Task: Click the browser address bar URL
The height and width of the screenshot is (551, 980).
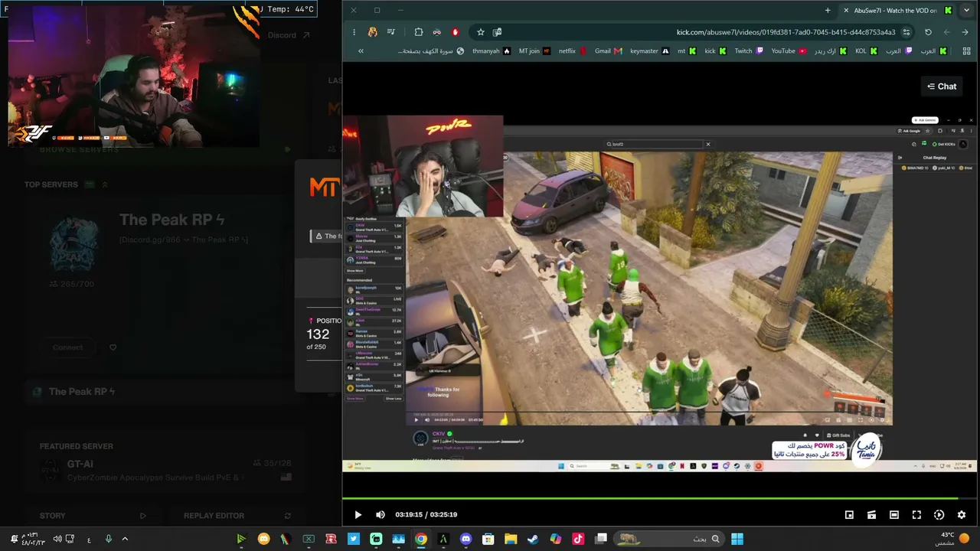Action: [786, 32]
